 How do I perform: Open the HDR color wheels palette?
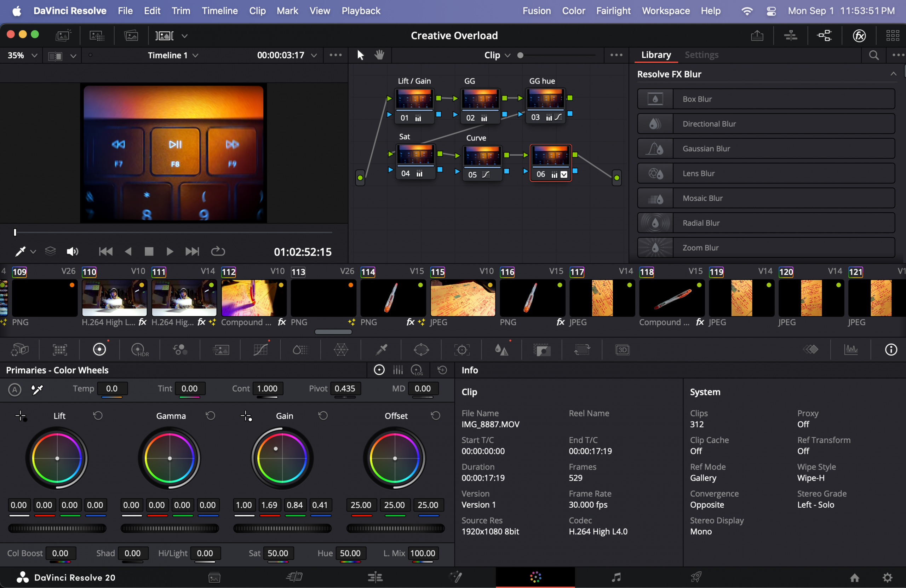[x=139, y=350]
